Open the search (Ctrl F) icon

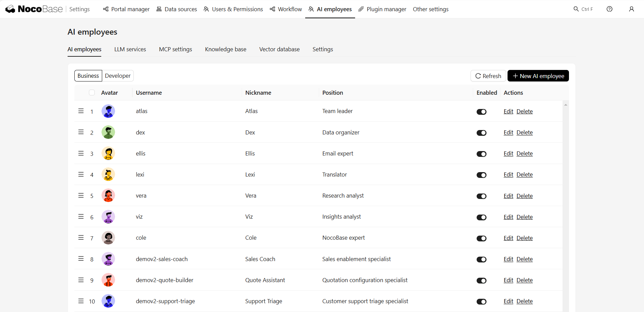click(x=576, y=9)
